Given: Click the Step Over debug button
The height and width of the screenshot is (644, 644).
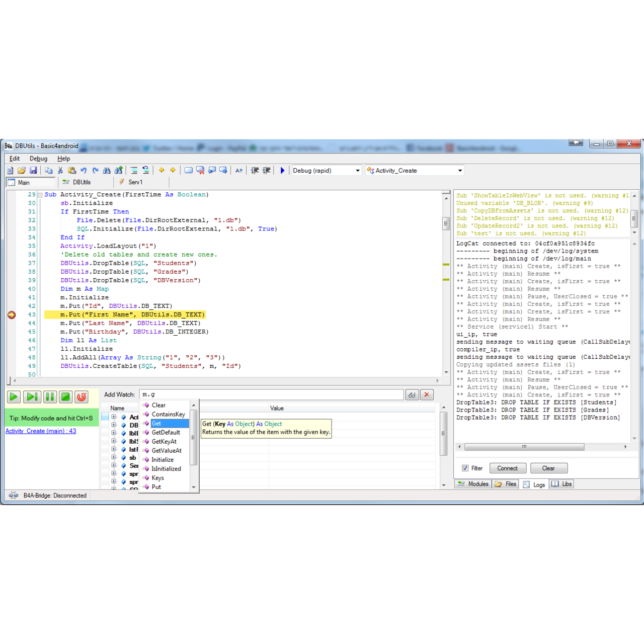Looking at the screenshot, I should tap(32, 397).
